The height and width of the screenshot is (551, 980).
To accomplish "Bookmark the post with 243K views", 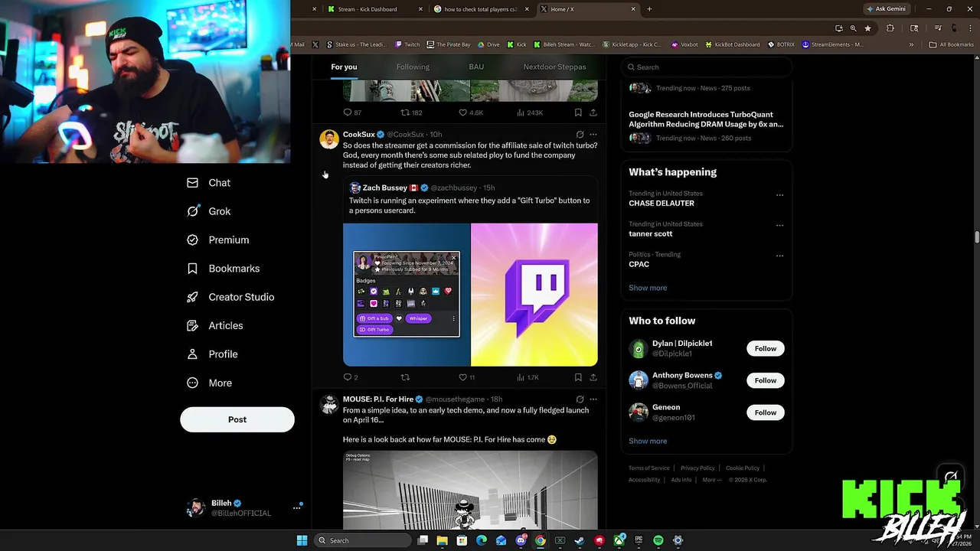I will (578, 112).
